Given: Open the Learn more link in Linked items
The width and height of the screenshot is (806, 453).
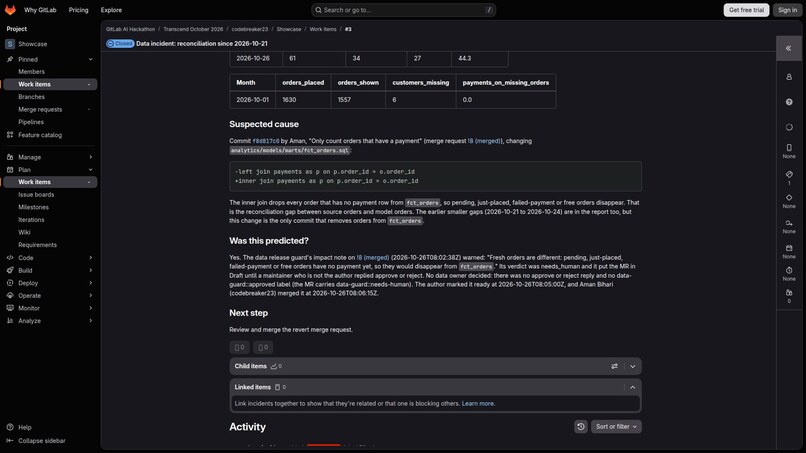Looking at the screenshot, I should pyautogui.click(x=478, y=404).
